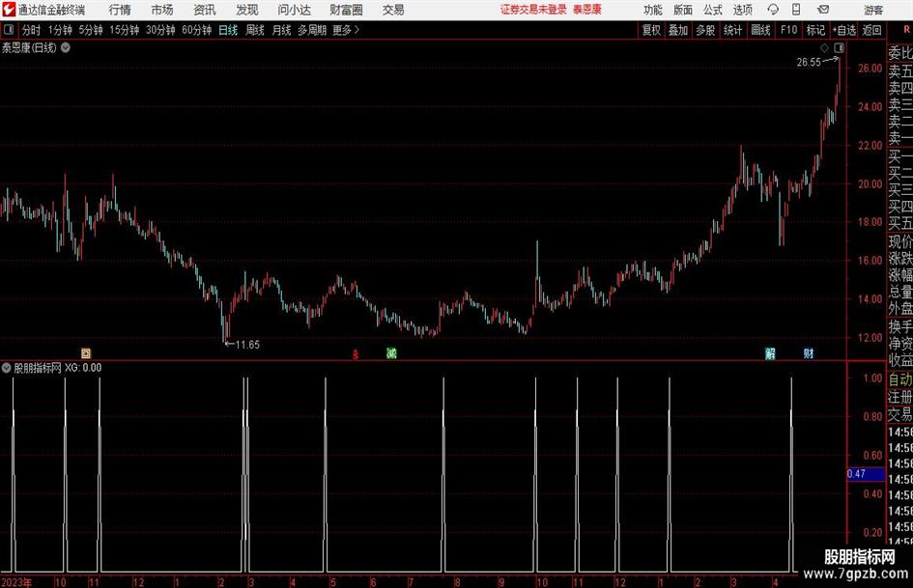Click the 11.65 low price label
Viewport: 913px width, 588px height.
click(247, 345)
